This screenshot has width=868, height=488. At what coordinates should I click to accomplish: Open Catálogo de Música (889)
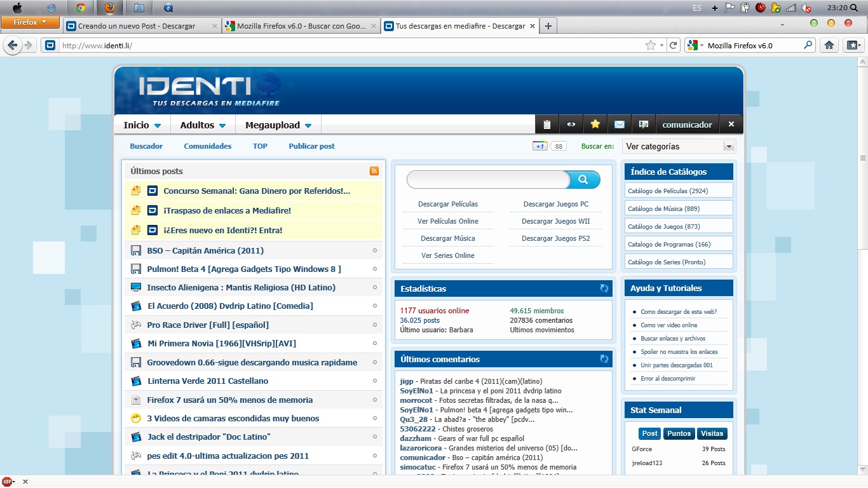pyautogui.click(x=679, y=208)
